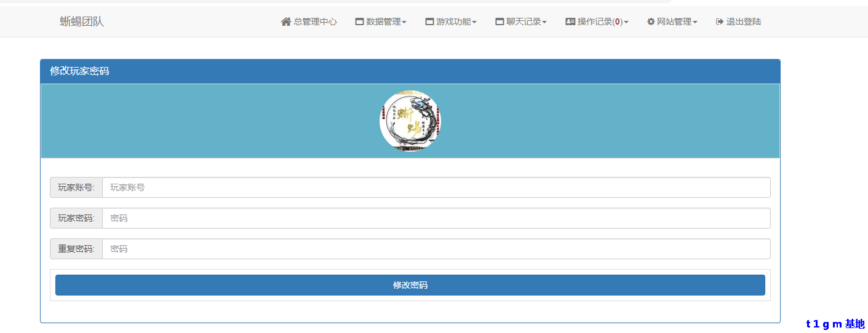Viewport: 868px width, 333px height.
Task: Focus the 重复密码 confirmation field
Action: [436, 249]
